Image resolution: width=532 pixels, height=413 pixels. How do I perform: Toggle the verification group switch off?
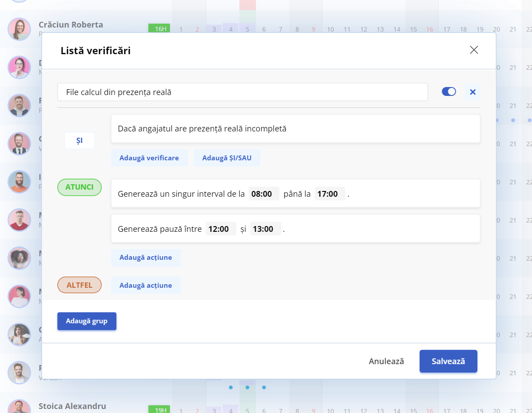point(449,91)
